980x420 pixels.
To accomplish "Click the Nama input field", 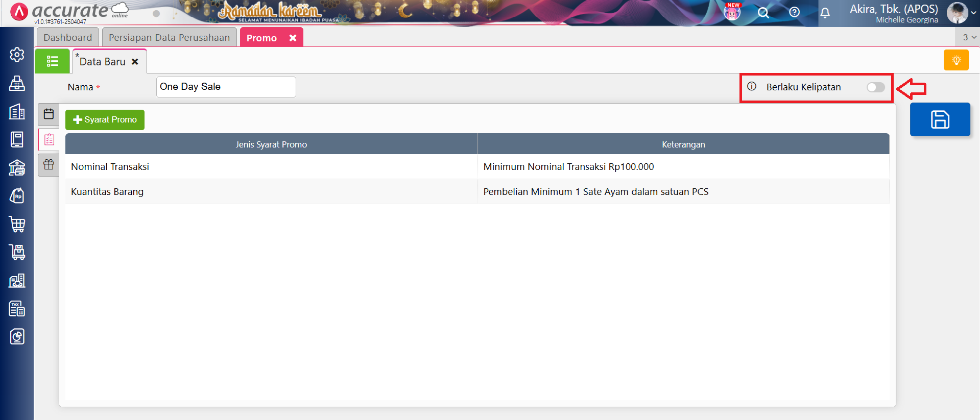I will (226, 87).
